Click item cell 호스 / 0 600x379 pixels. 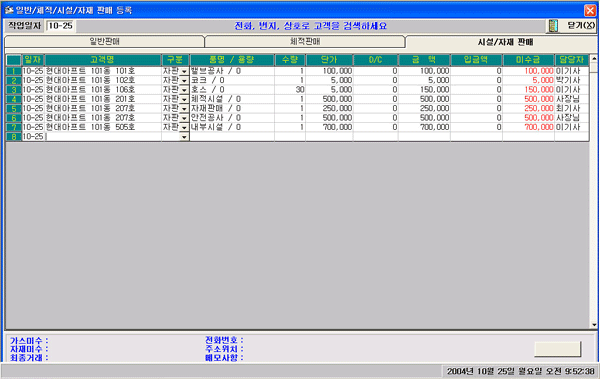tap(232, 90)
